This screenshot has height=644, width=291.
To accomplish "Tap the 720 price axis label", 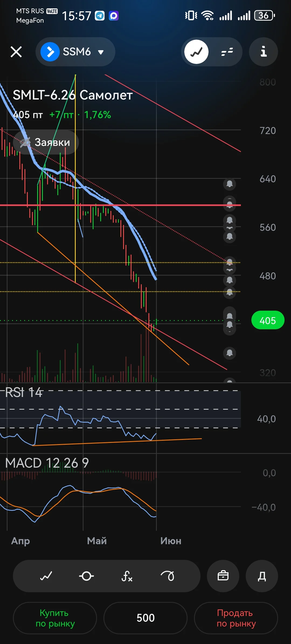I will [268, 131].
